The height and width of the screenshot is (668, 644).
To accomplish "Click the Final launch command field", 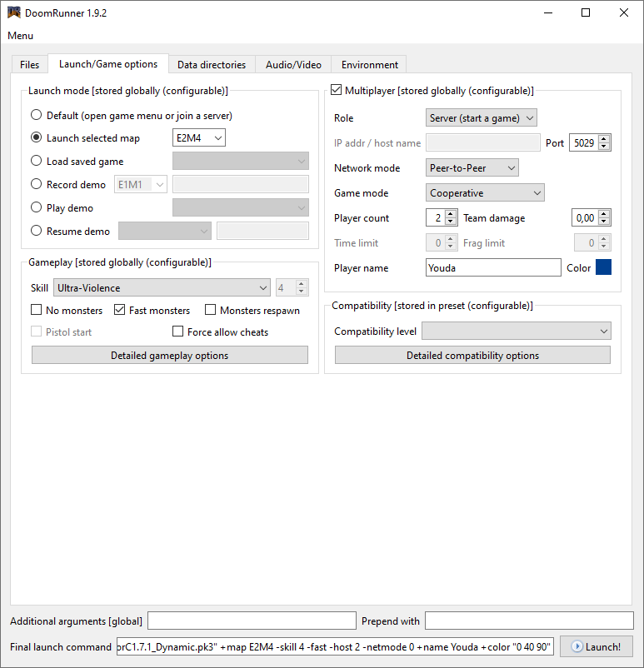I will tap(335, 646).
